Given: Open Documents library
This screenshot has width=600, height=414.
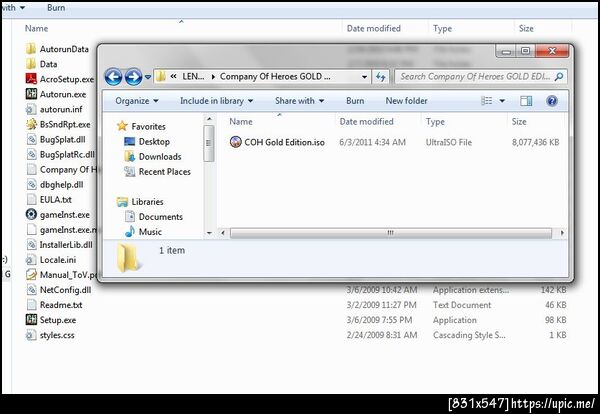Looking at the screenshot, I should tap(154, 217).
